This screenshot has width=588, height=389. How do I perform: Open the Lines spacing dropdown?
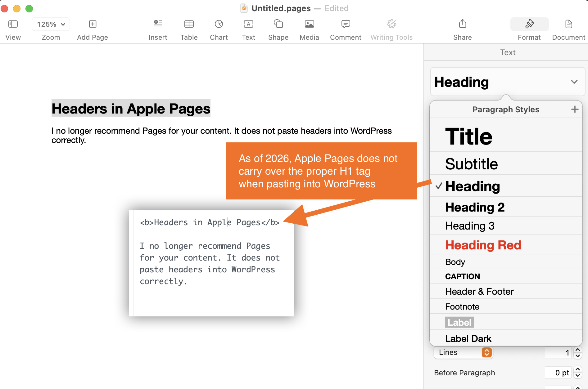pos(463,352)
